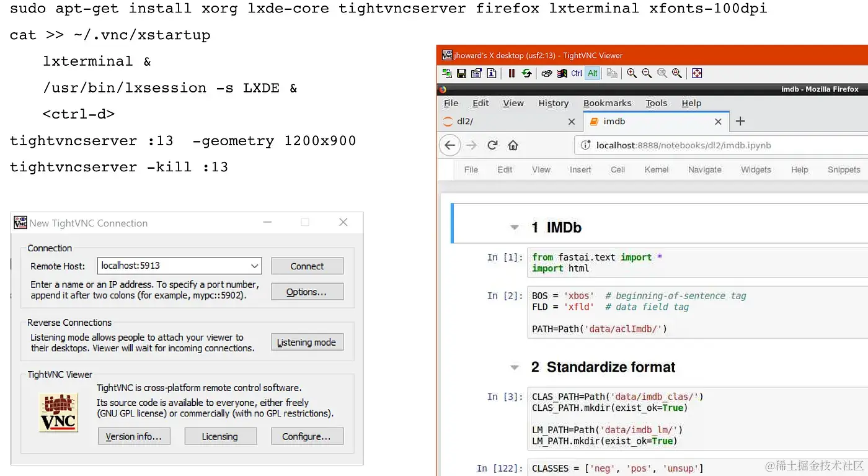Show Connection info icon in the viewer toolbar
The height and width of the screenshot is (476, 868).
click(x=491, y=73)
